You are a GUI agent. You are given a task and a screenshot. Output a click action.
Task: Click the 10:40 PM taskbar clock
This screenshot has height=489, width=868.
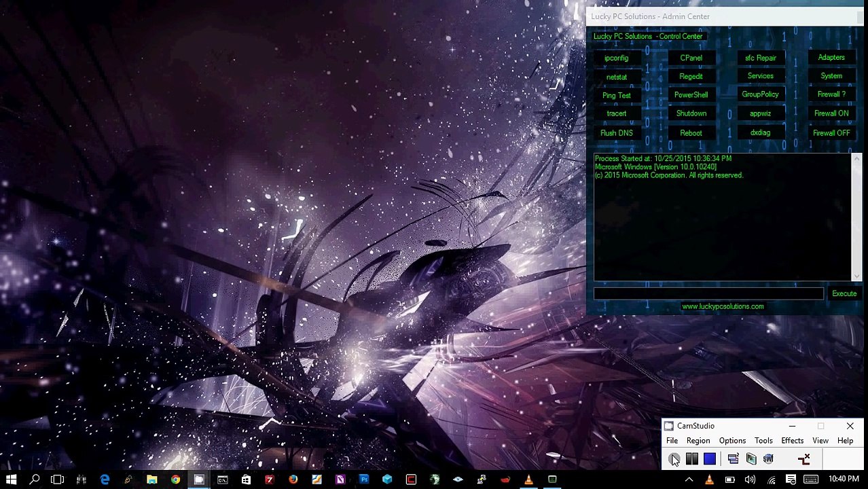tap(843, 479)
